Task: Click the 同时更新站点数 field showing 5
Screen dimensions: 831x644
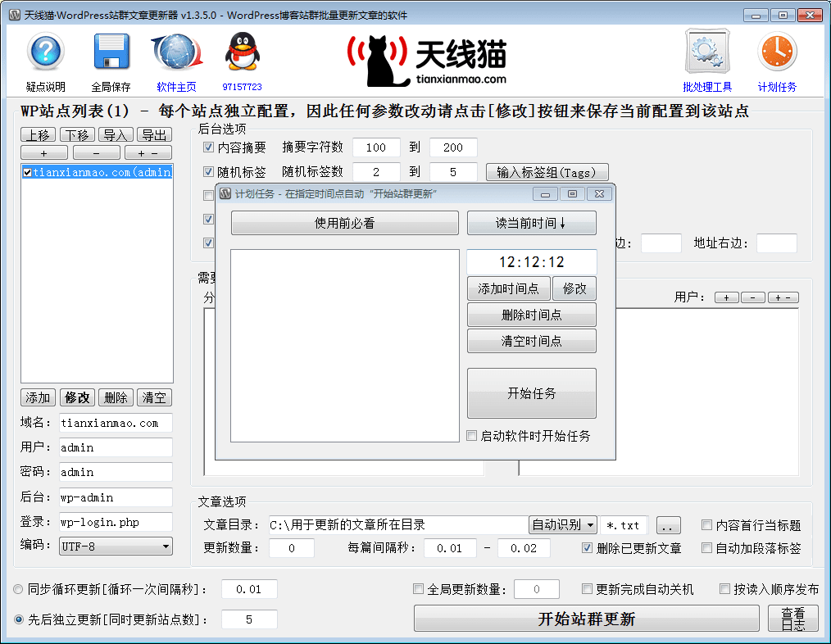Action: pos(249,619)
